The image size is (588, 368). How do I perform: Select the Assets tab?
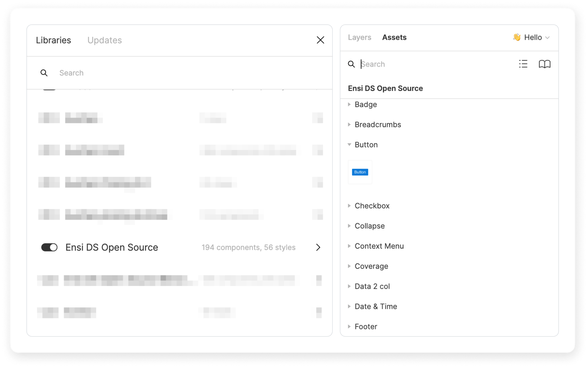(394, 38)
